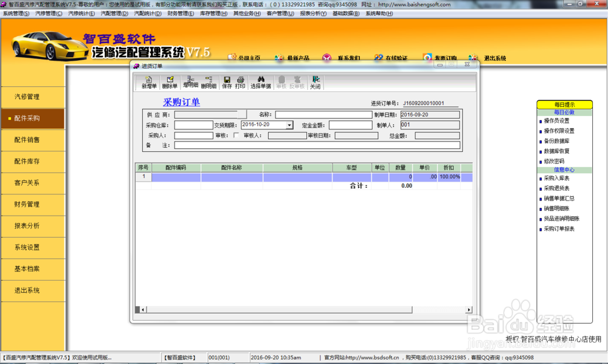
Task: Select 汽修管理 in the left sidebar
Action: (x=33, y=97)
